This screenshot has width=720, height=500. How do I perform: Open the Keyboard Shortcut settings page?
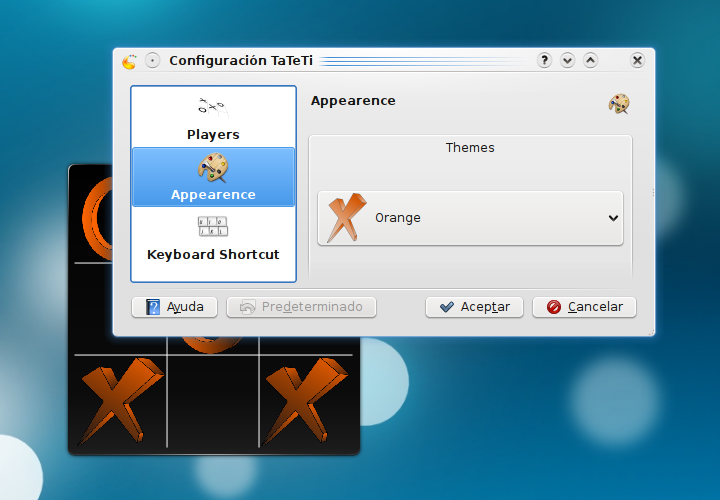click(x=213, y=238)
